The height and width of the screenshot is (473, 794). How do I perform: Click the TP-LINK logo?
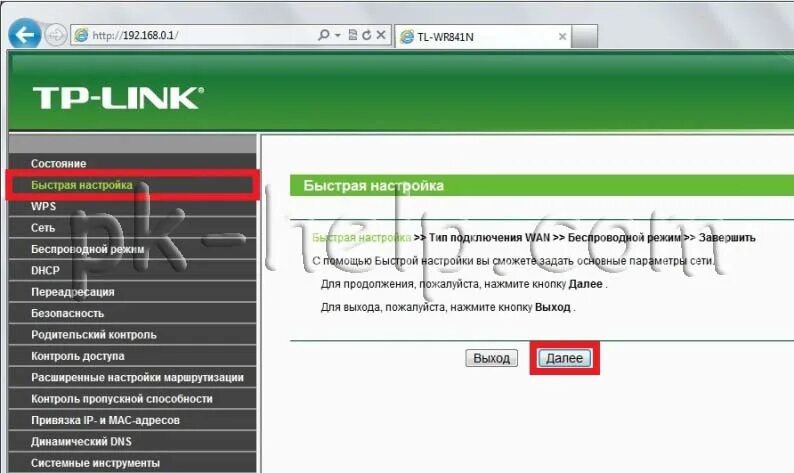(118, 97)
